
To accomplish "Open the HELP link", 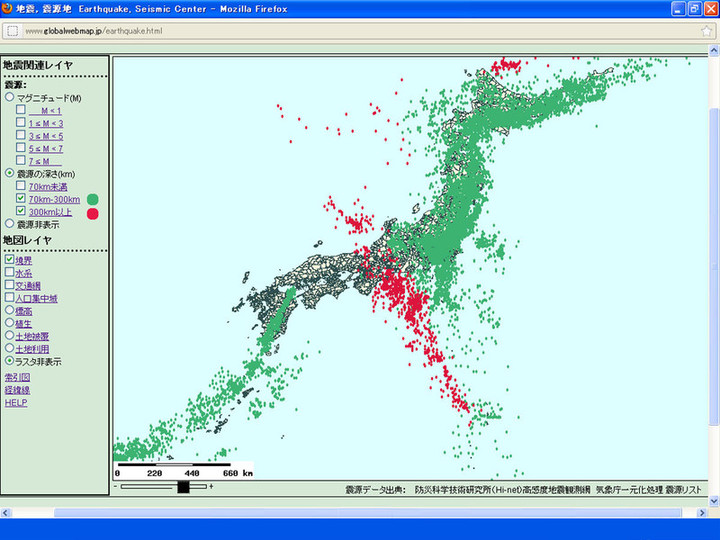I will pyautogui.click(x=16, y=403).
